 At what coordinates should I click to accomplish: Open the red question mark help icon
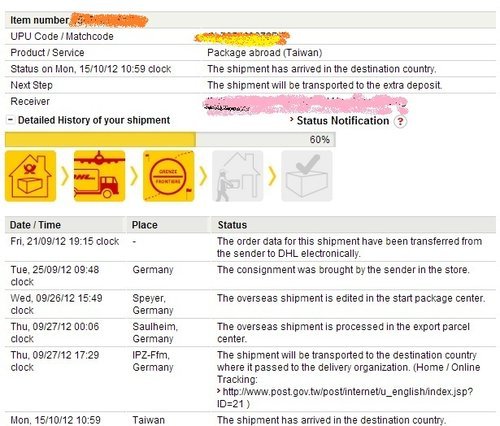point(400,121)
